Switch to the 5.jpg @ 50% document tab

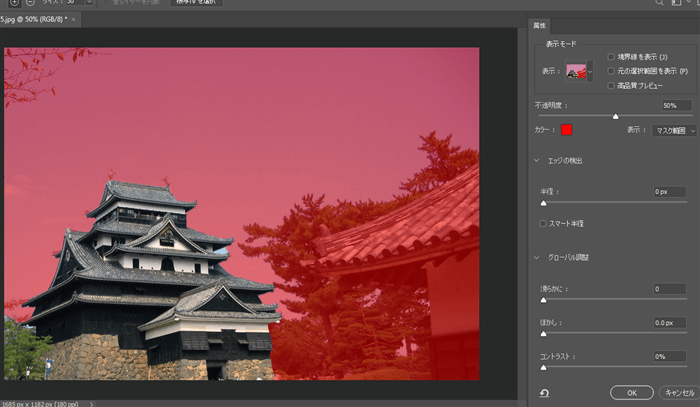(34, 19)
